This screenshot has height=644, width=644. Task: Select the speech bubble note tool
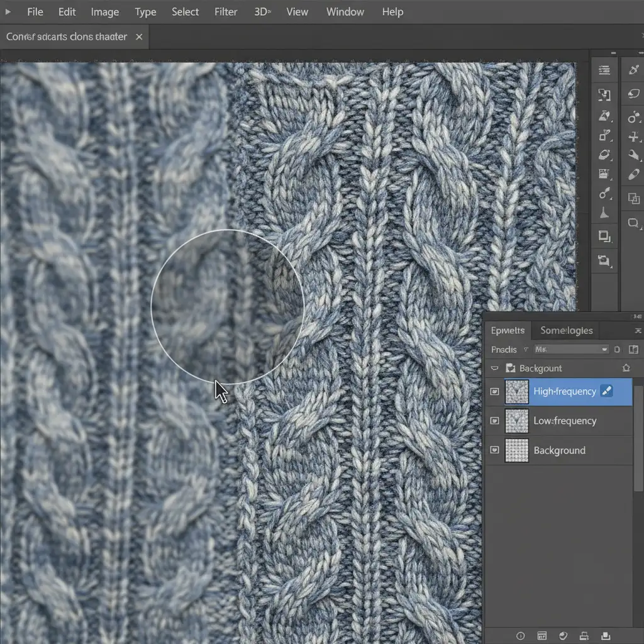click(633, 223)
